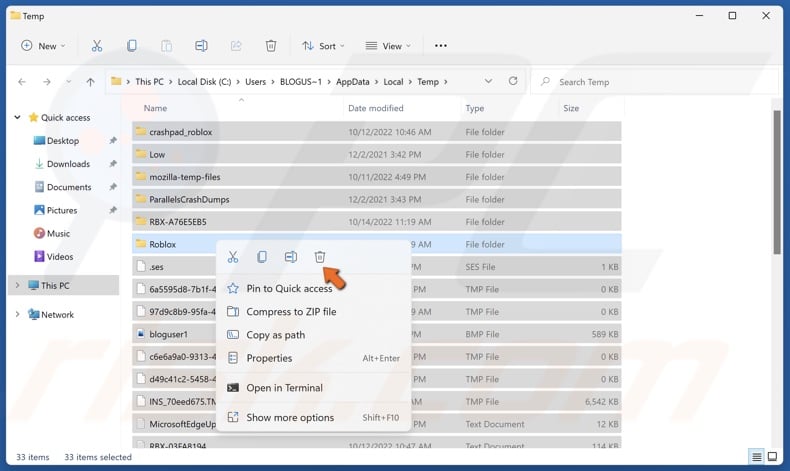Collapse the Quick access tree
The image size is (790, 471).
pos(17,117)
